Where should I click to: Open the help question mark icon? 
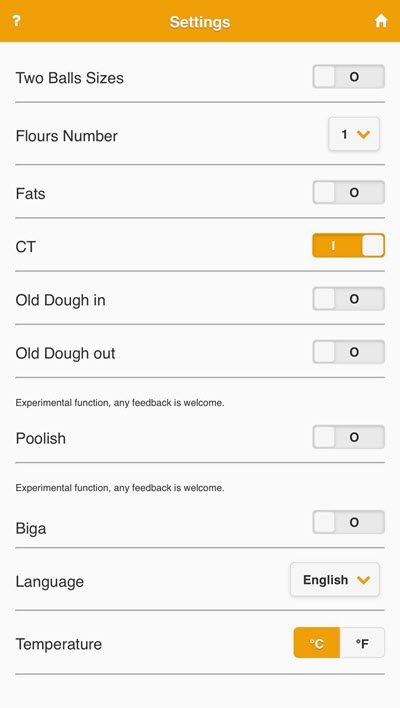16,20
